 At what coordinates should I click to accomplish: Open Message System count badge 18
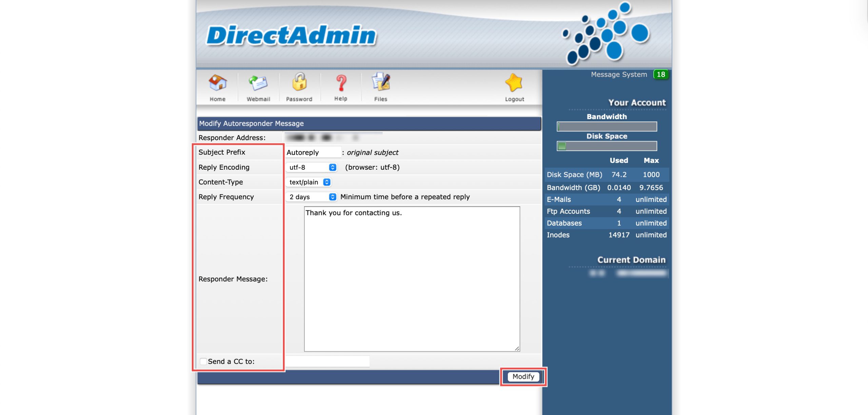pos(660,74)
